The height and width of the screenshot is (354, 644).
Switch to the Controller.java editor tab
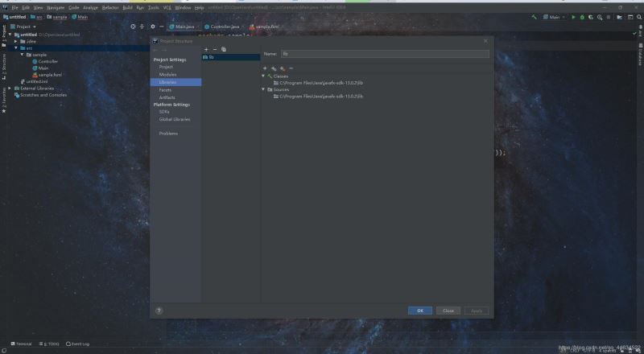(225, 27)
